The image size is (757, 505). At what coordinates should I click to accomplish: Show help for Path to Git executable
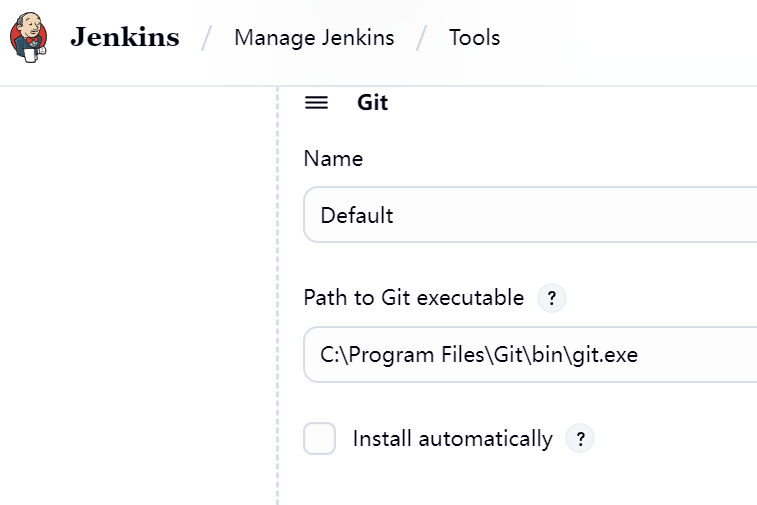point(552,298)
